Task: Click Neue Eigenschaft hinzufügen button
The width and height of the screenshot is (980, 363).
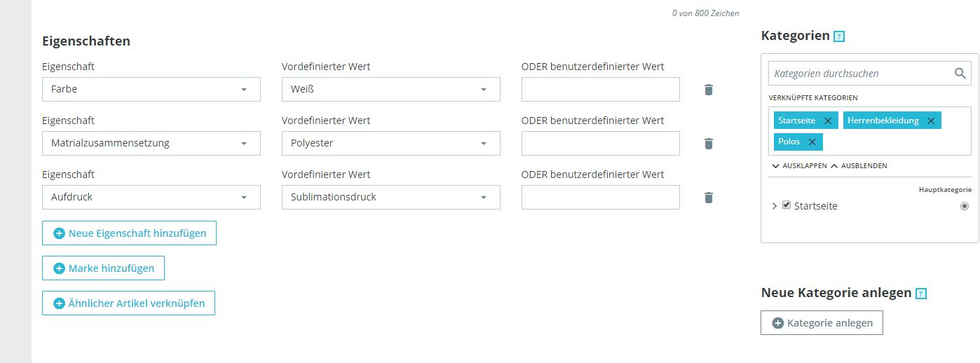Action: (129, 233)
